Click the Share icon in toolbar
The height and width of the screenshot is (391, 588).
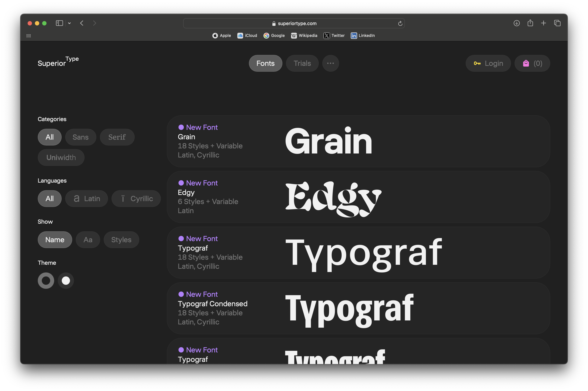tap(530, 23)
